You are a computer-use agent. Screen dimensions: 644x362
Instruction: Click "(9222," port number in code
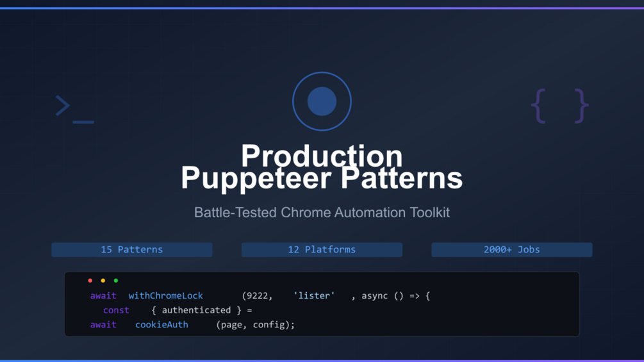coord(257,296)
